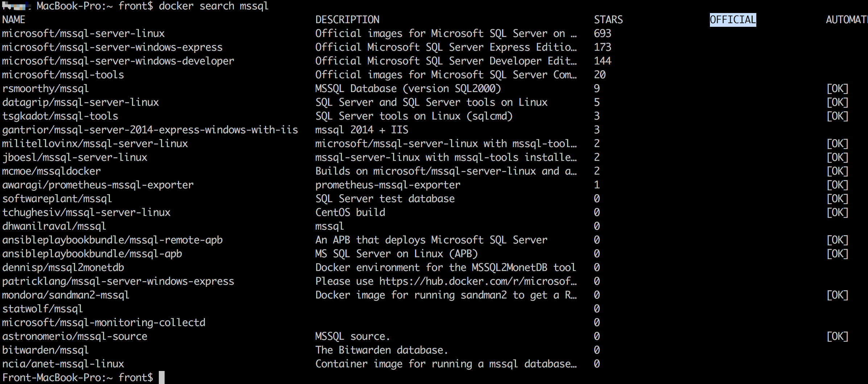Click the 693 star count

tap(602, 33)
